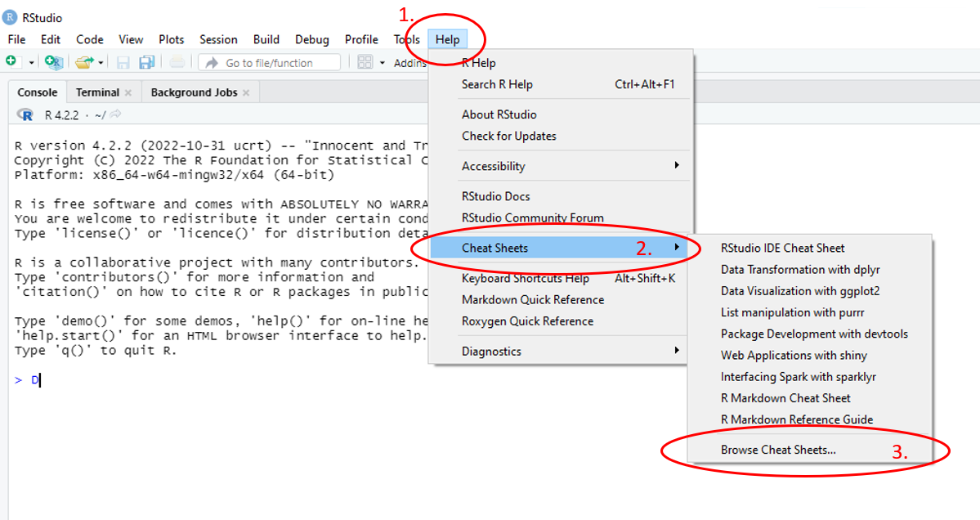Open RStudio Docs
980x520 pixels.
pos(561,195)
